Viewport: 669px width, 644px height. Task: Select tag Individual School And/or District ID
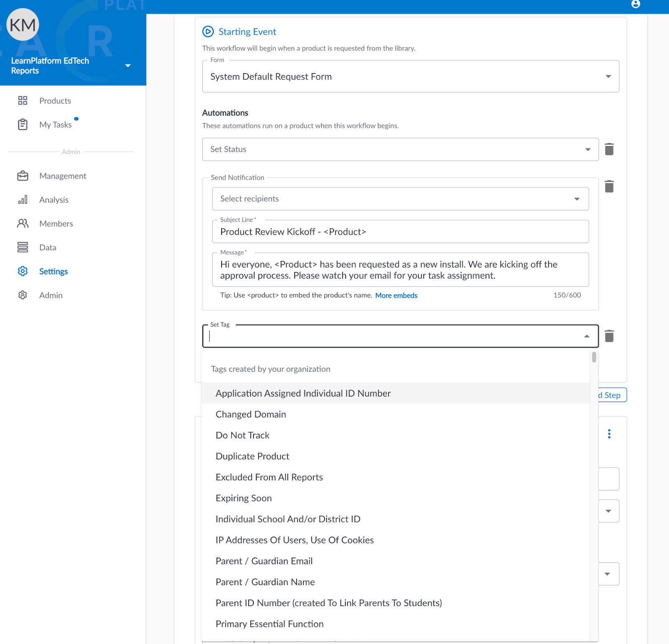click(396, 519)
